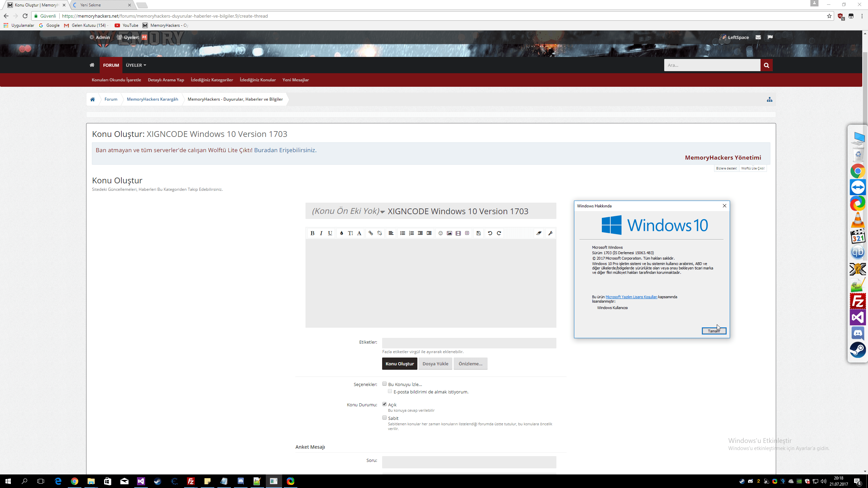Image resolution: width=868 pixels, height=488 pixels.
Task: Redo the last editor action
Action: click(499, 233)
